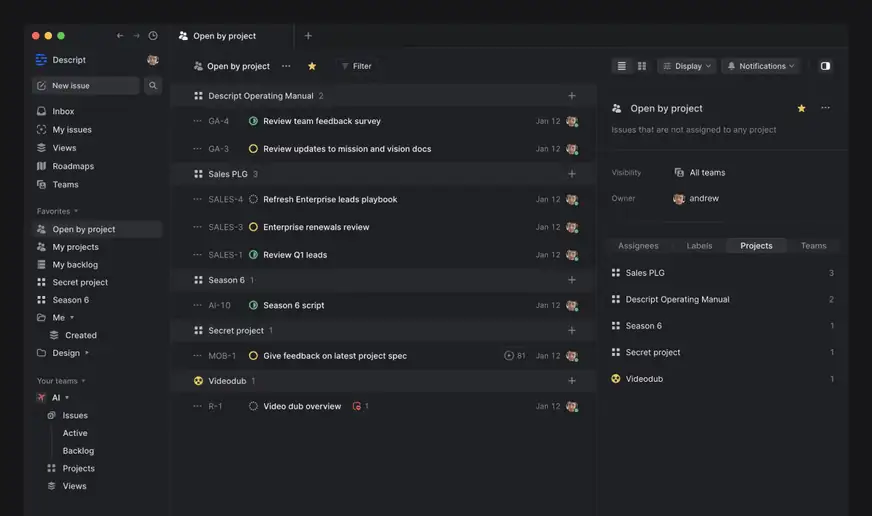Open the Filter control
Screen dimensions: 872x516
356,66
